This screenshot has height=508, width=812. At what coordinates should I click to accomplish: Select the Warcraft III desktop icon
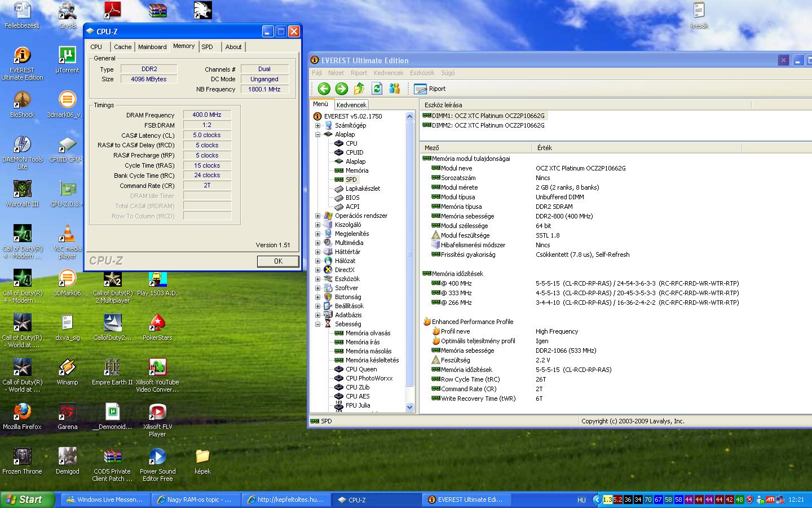(x=22, y=194)
